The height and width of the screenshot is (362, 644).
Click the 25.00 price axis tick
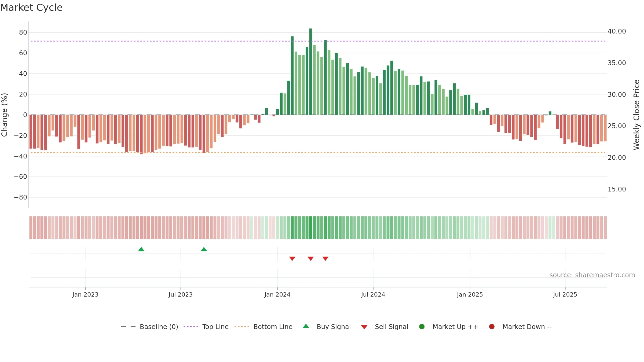click(617, 126)
